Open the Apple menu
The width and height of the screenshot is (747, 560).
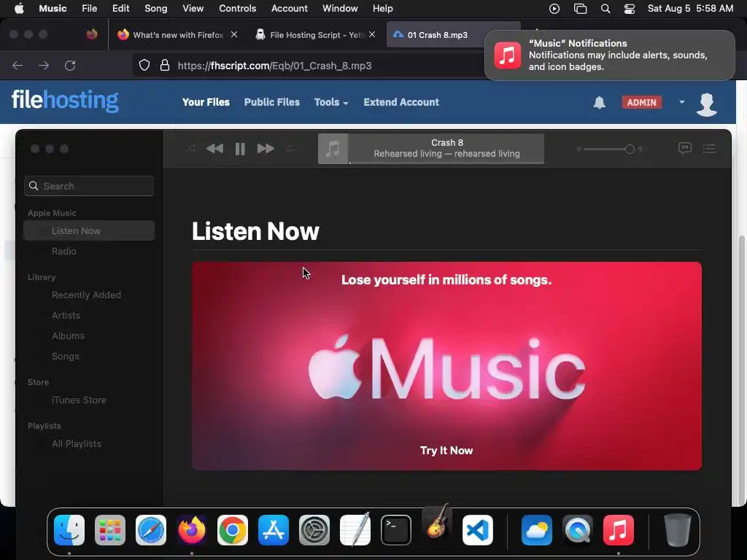pyautogui.click(x=19, y=9)
